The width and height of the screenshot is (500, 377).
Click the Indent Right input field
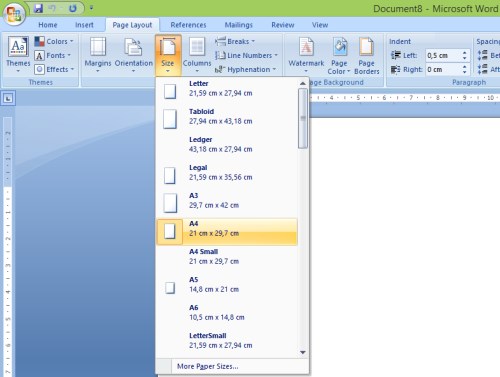click(443, 69)
